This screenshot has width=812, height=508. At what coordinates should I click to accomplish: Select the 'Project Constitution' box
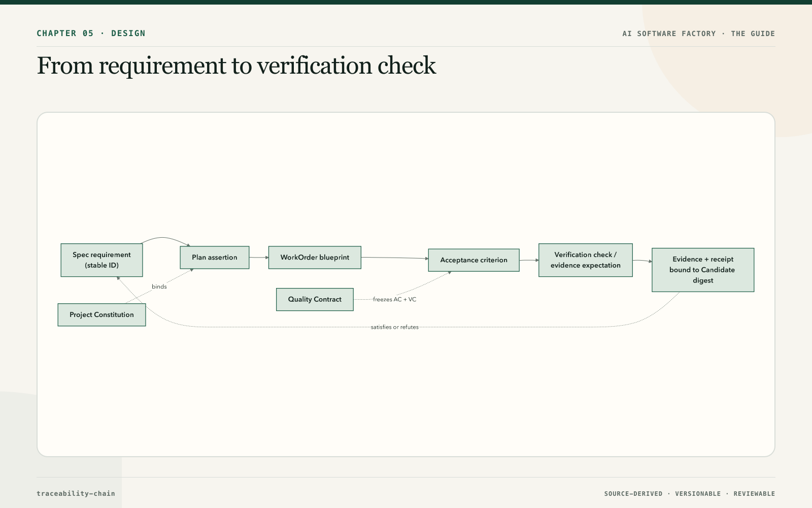click(x=101, y=315)
